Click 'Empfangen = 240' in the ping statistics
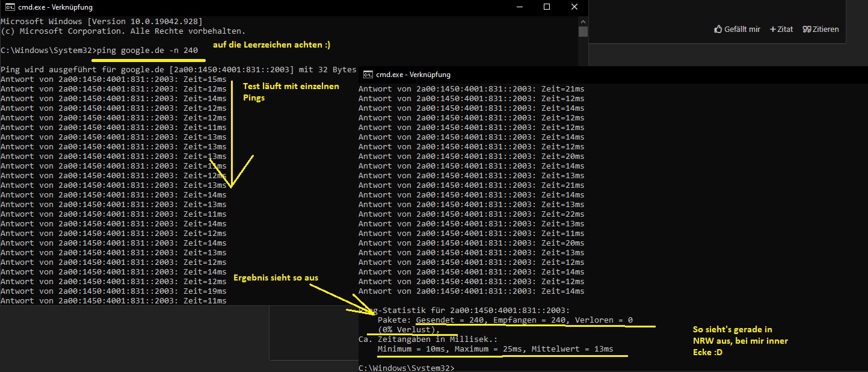This screenshot has height=372, width=868. point(529,320)
